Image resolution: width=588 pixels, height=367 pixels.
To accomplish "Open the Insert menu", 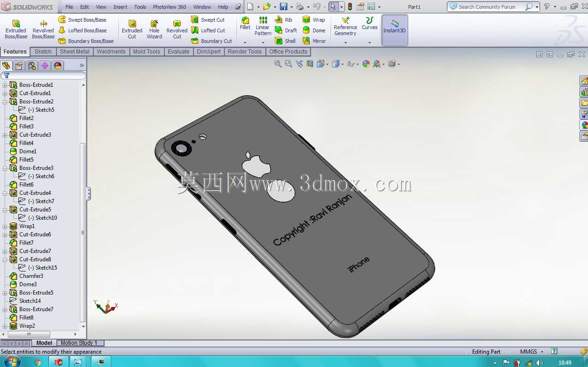I will [x=120, y=7].
